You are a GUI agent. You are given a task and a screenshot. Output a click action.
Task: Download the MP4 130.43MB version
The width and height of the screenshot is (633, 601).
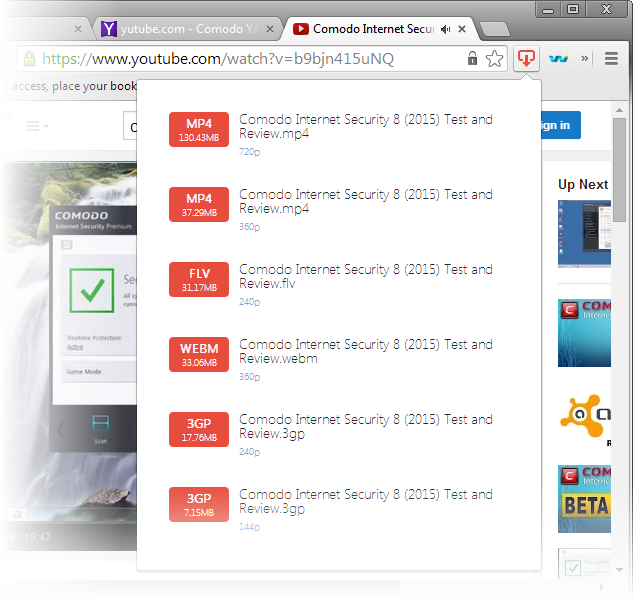(199, 130)
